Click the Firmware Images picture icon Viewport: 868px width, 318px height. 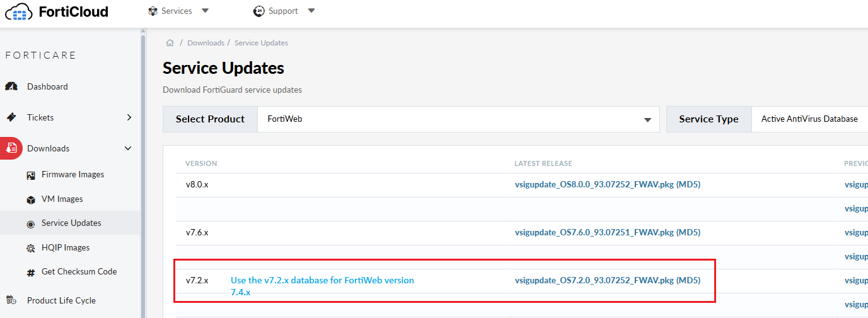(x=30, y=175)
